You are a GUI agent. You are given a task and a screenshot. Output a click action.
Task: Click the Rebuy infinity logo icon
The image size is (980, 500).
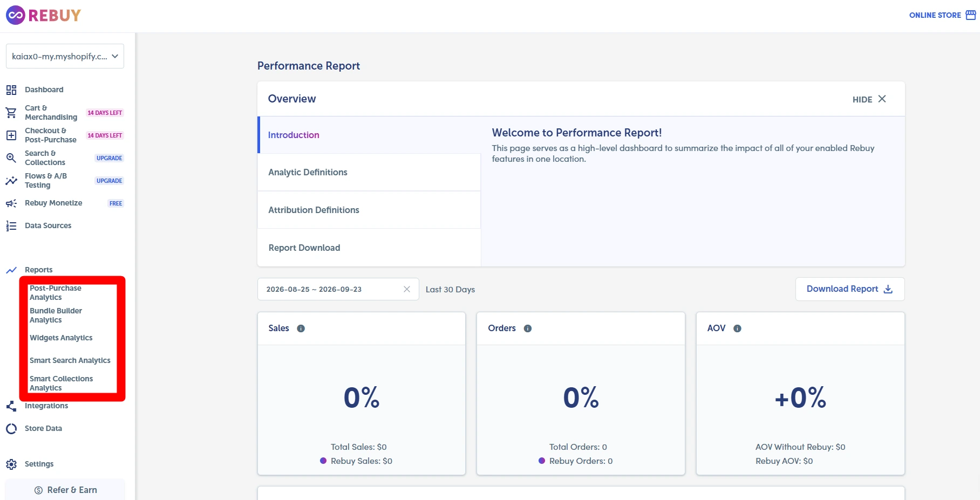point(15,15)
